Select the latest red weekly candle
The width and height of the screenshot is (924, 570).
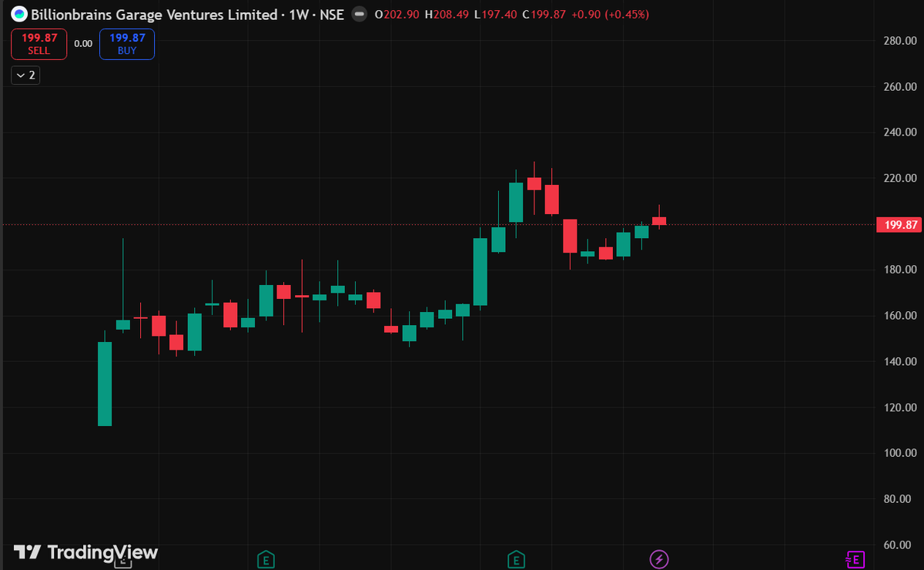[x=659, y=220]
